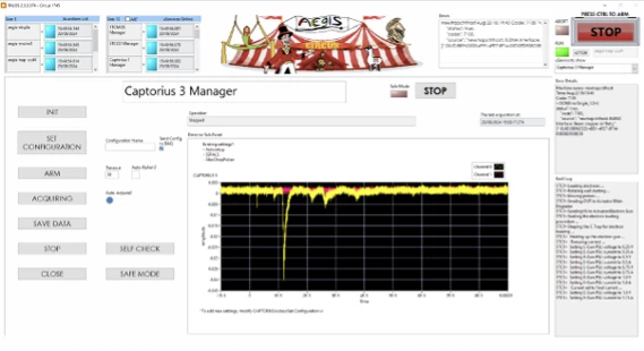Click cyan status indicator for second guardian row
Viewport: 644px width, 351px height.
pyautogui.click(x=50, y=47)
